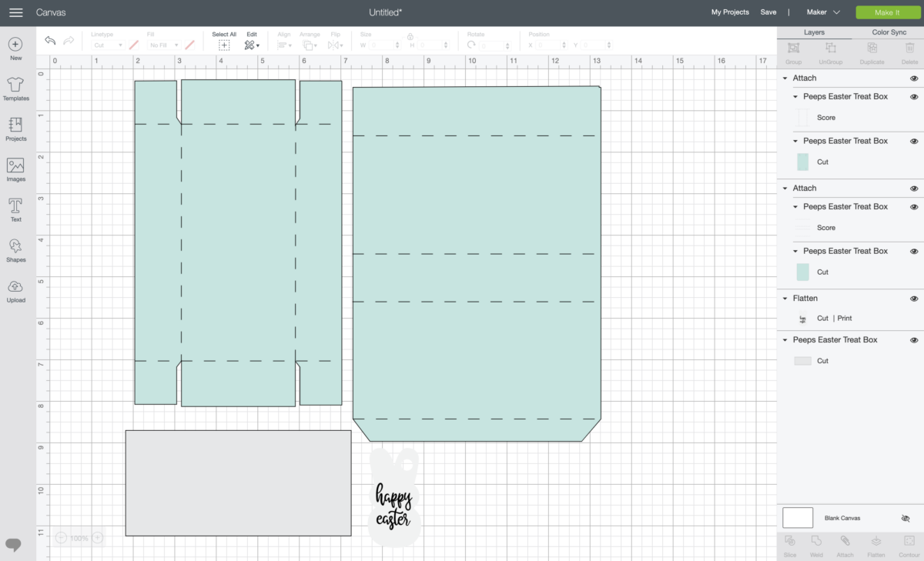Click the Blank Canvas color swatch
Image resolution: width=924 pixels, height=561 pixels.
click(798, 518)
